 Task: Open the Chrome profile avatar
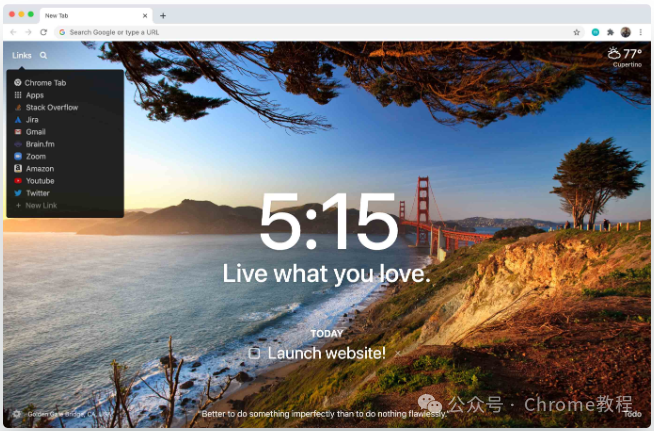[x=625, y=32]
